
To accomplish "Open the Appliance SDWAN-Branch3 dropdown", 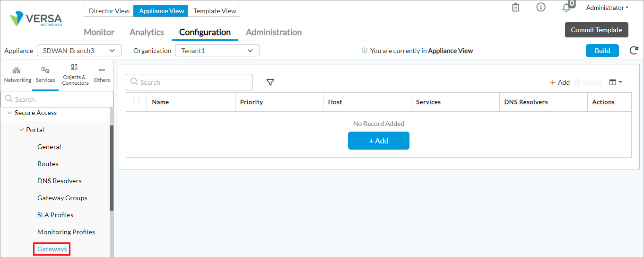I will (x=79, y=51).
